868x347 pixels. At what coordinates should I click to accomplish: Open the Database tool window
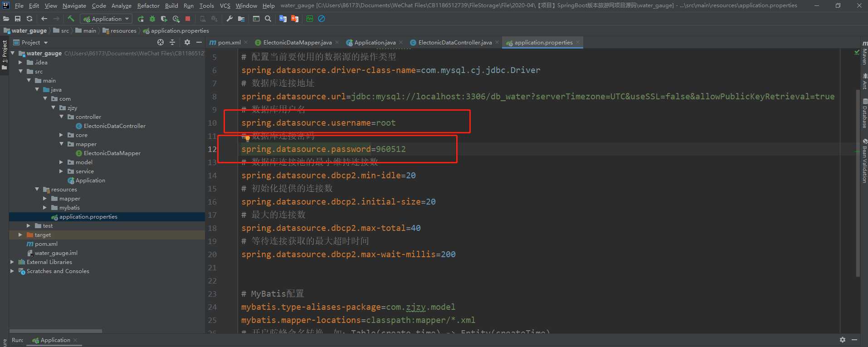(864, 113)
